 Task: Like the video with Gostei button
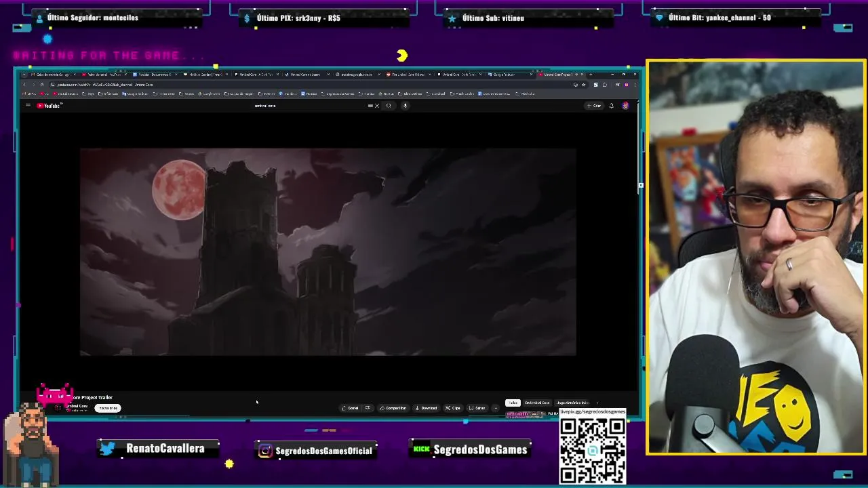click(x=351, y=408)
